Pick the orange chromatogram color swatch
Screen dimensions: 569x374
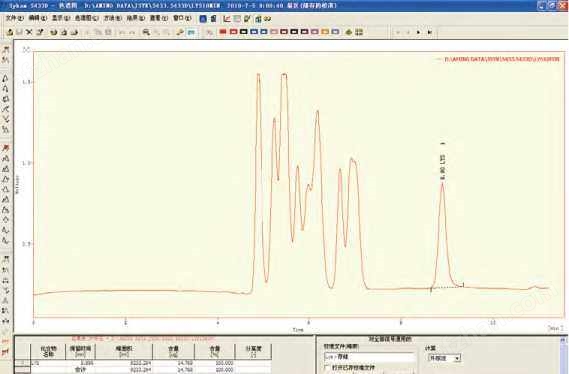[x=325, y=32]
